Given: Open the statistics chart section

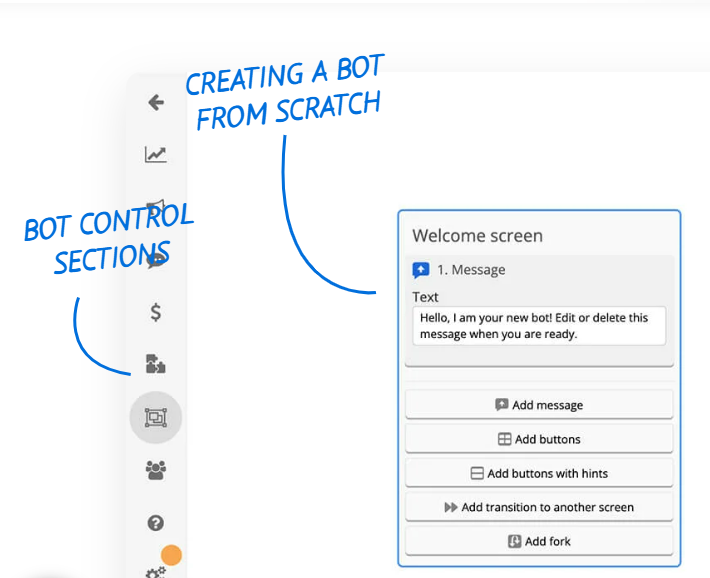Looking at the screenshot, I should pos(156,154).
